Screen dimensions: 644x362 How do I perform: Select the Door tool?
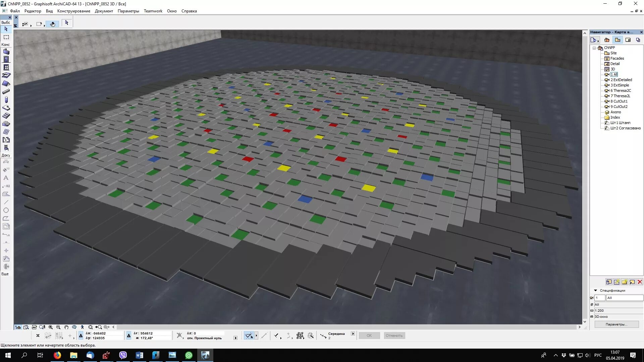coord(6,59)
